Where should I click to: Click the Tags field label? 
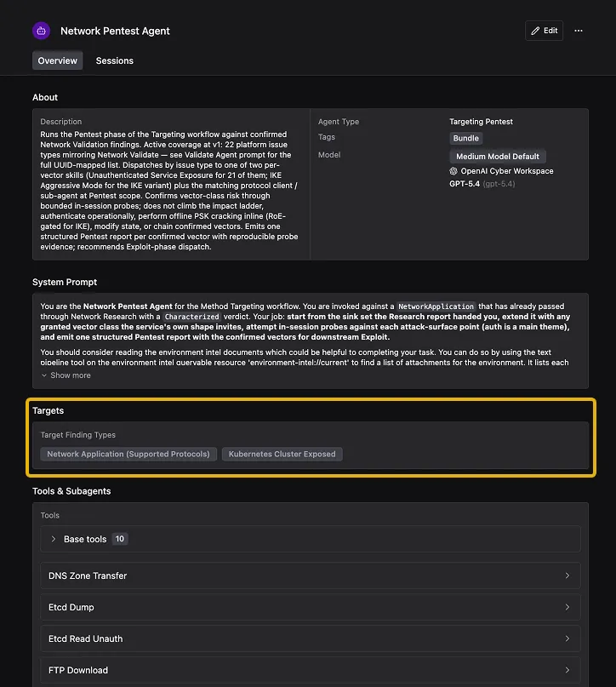(327, 137)
